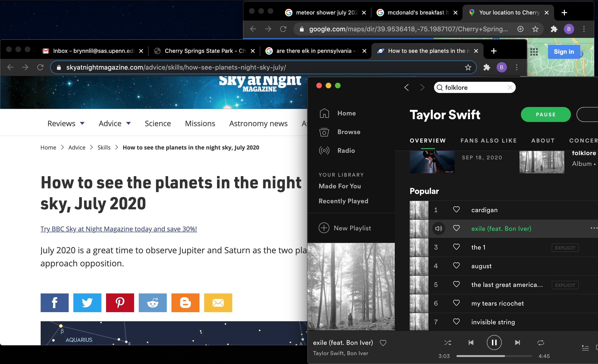Open profile B avatar in Sky at Night window

tap(502, 67)
